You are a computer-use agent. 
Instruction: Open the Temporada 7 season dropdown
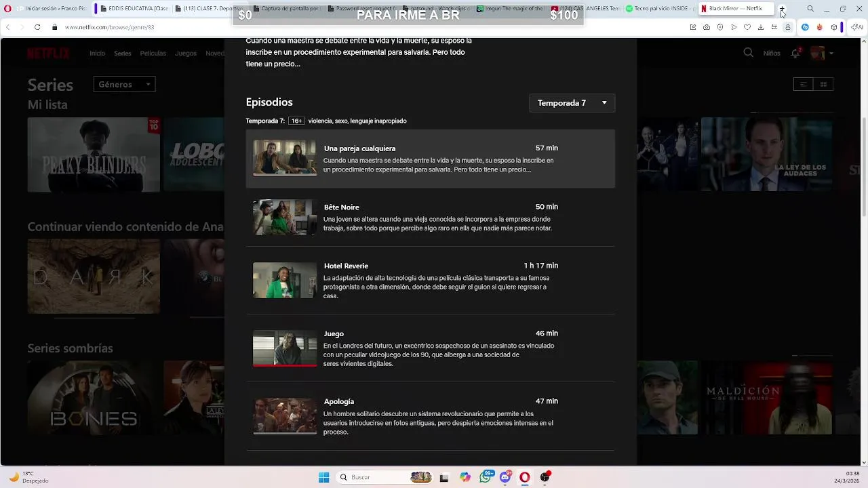(572, 103)
